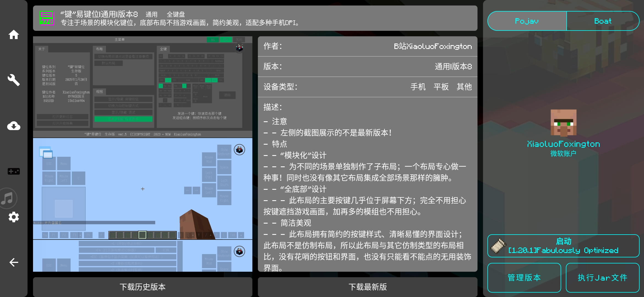Launch the 1.20.1 Fabulously Optimized version
Screen dimensions: 644x297
[x=563, y=246]
